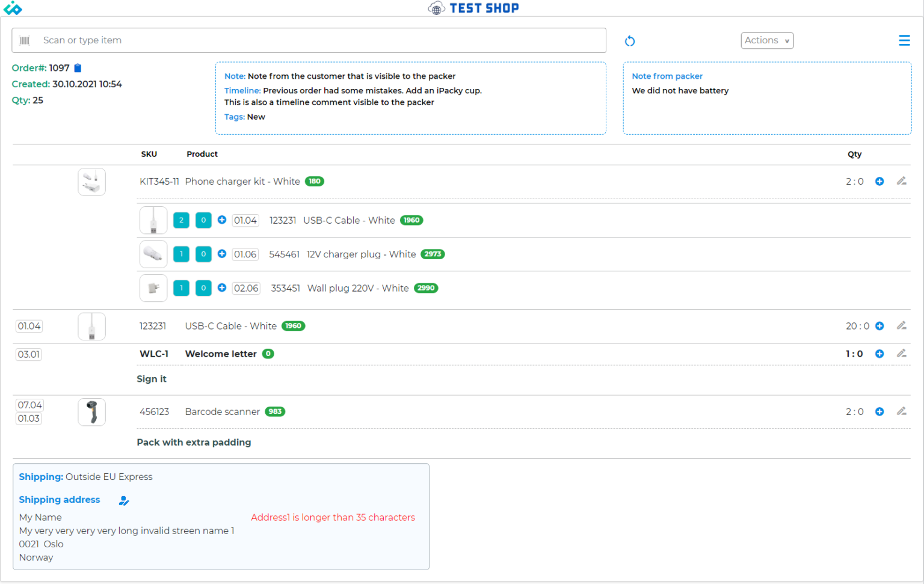Click the edit icon next to Shipping address
This screenshot has width=924, height=584.
click(x=124, y=500)
